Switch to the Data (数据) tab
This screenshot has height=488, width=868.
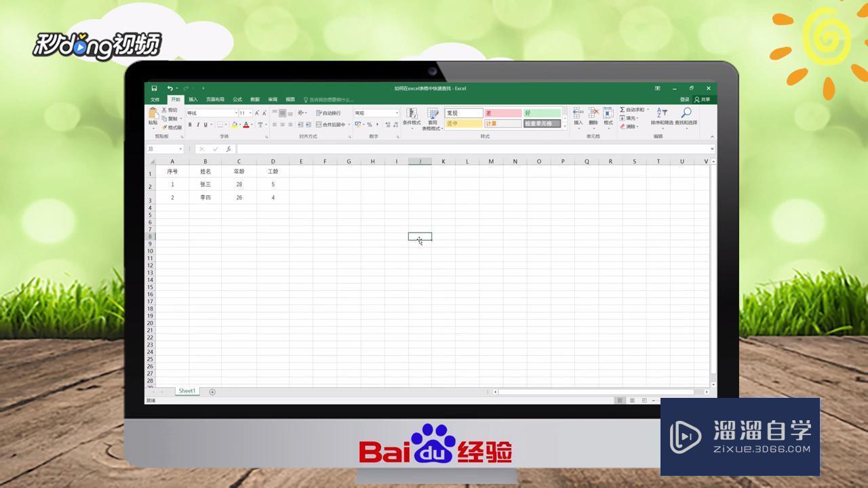coord(255,100)
